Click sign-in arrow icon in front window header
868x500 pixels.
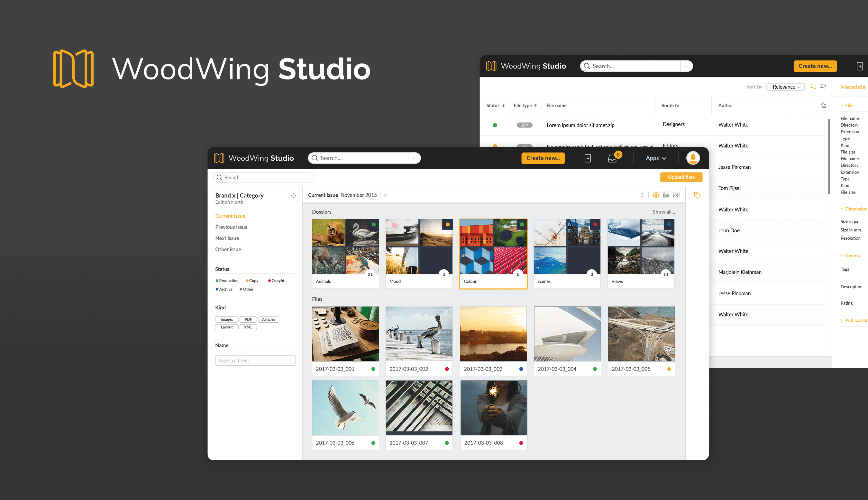(x=588, y=158)
